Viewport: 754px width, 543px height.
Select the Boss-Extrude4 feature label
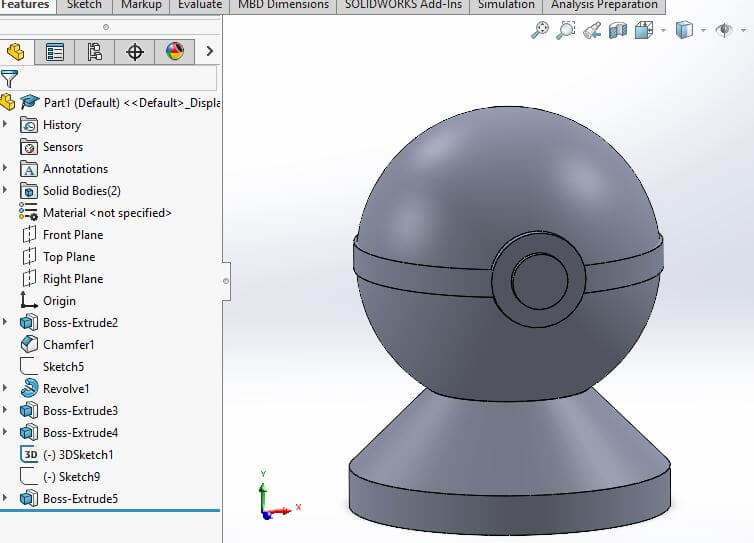pyautogui.click(x=80, y=433)
